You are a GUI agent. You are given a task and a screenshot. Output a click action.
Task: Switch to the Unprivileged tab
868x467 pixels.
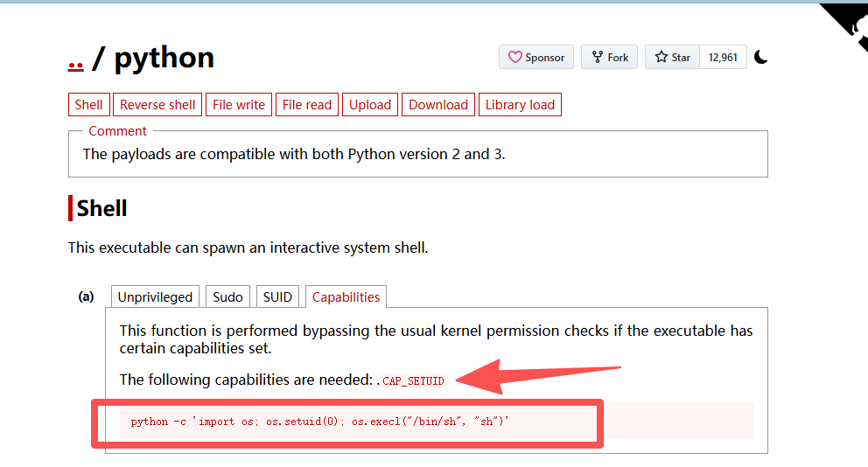pyautogui.click(x=155, y=296)
